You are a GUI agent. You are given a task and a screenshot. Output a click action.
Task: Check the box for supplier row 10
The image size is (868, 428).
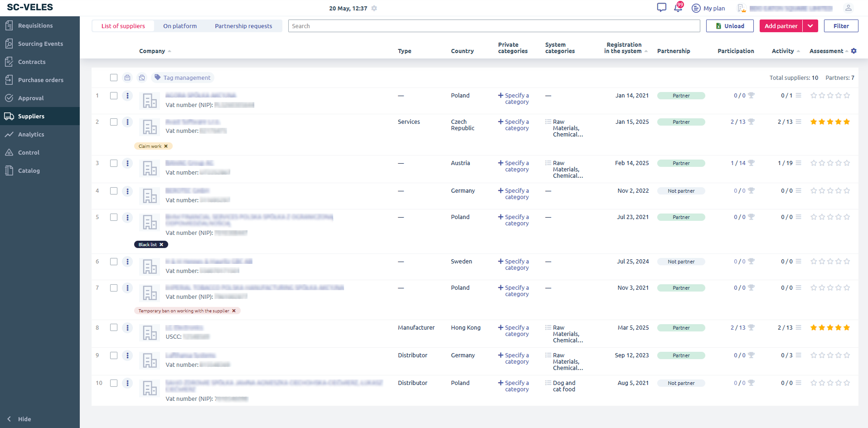point(114,383)
